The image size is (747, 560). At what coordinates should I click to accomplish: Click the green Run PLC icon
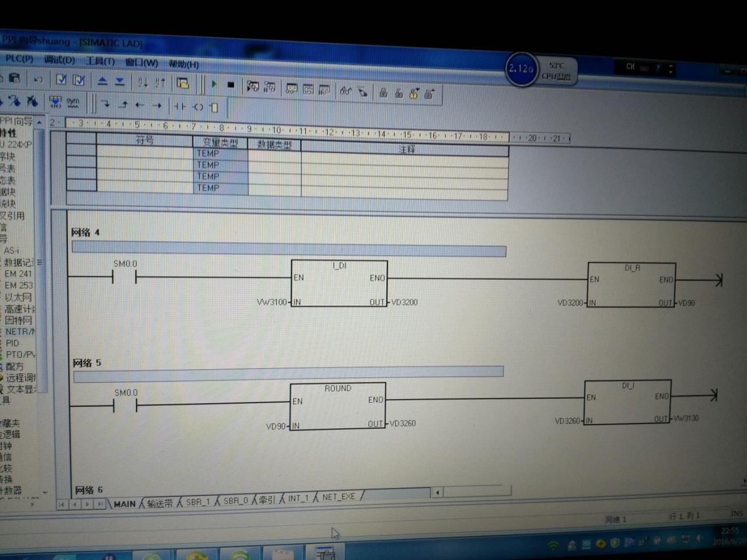(214, 84)
